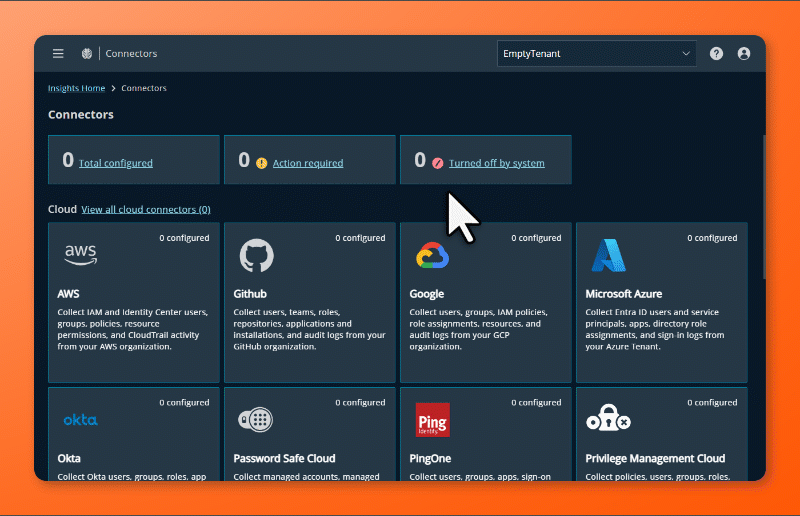Click the Google card description text
Image resolution: width=800 pixels, height=516 pixels.
pyautogui.click(x=478, y=329)
